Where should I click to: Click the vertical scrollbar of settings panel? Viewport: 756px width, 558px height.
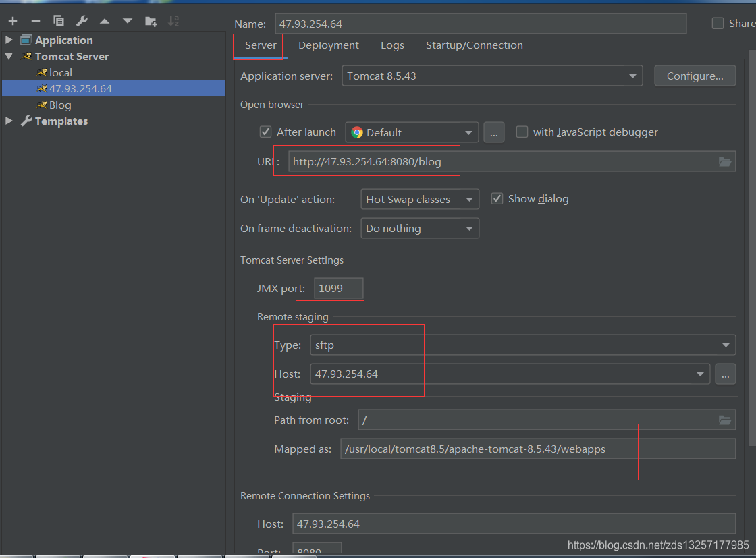coord(752,248)
